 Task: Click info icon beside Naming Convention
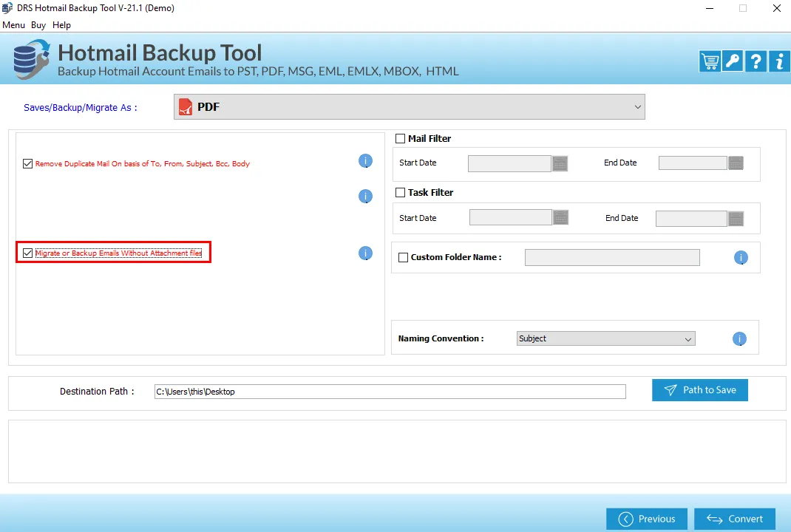(739, 339)
